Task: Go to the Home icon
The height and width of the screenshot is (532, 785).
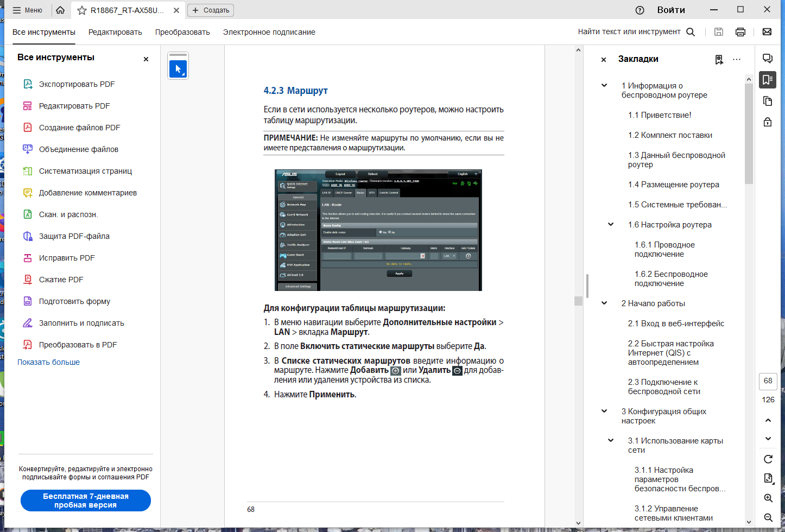Action: pyautogui.click(x=60, y=10)
